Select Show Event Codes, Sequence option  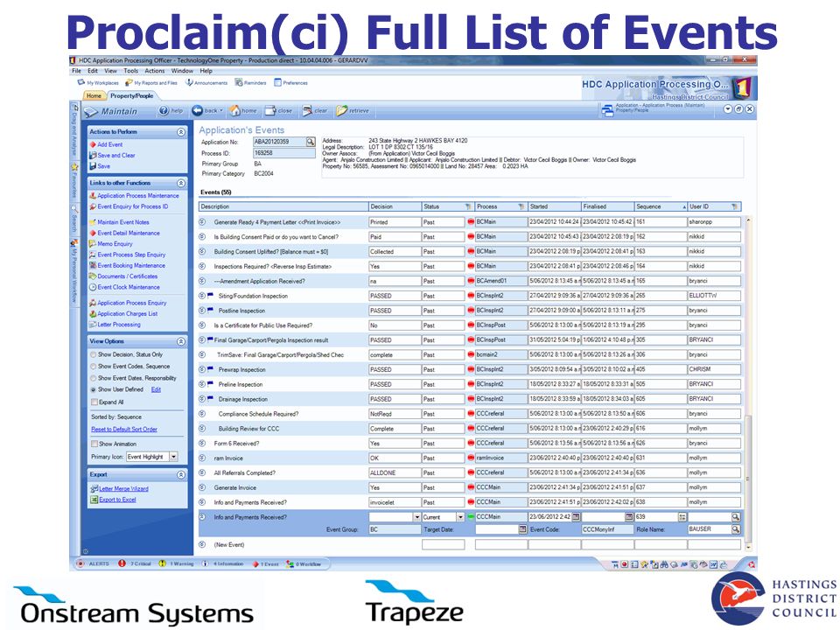(x=94, y=367)
